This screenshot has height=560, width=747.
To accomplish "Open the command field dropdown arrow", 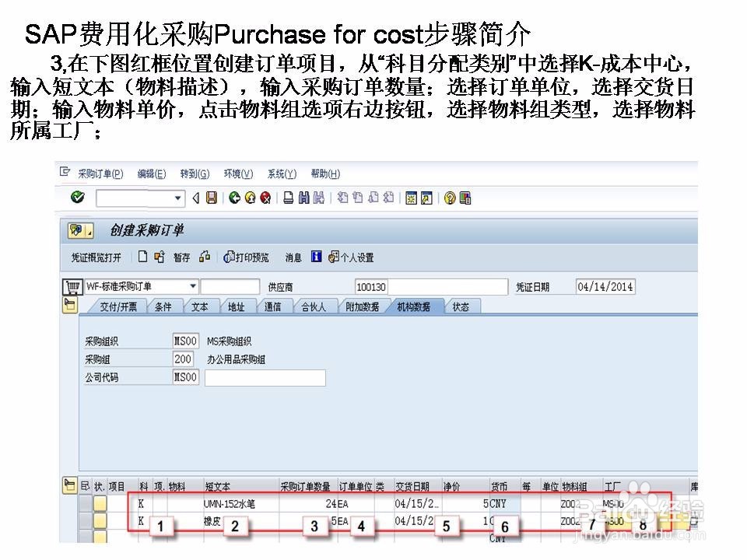I will (177, 198).
